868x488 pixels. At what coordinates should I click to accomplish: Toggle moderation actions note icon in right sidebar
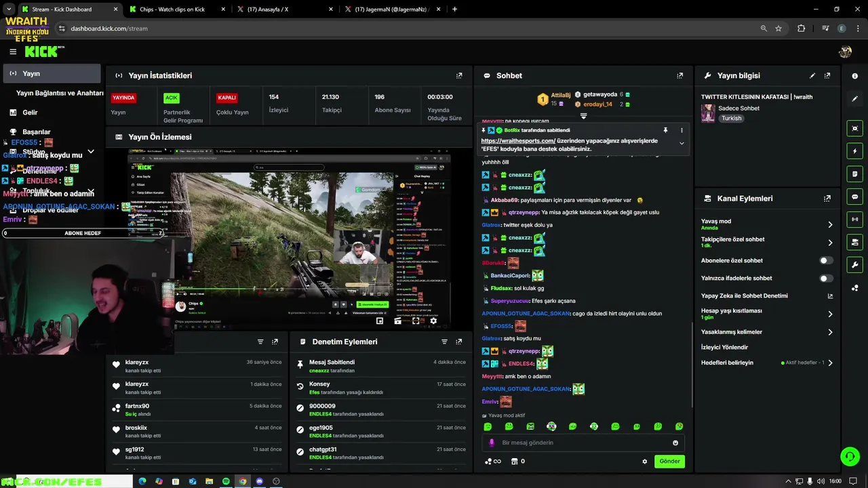point(854,174)
